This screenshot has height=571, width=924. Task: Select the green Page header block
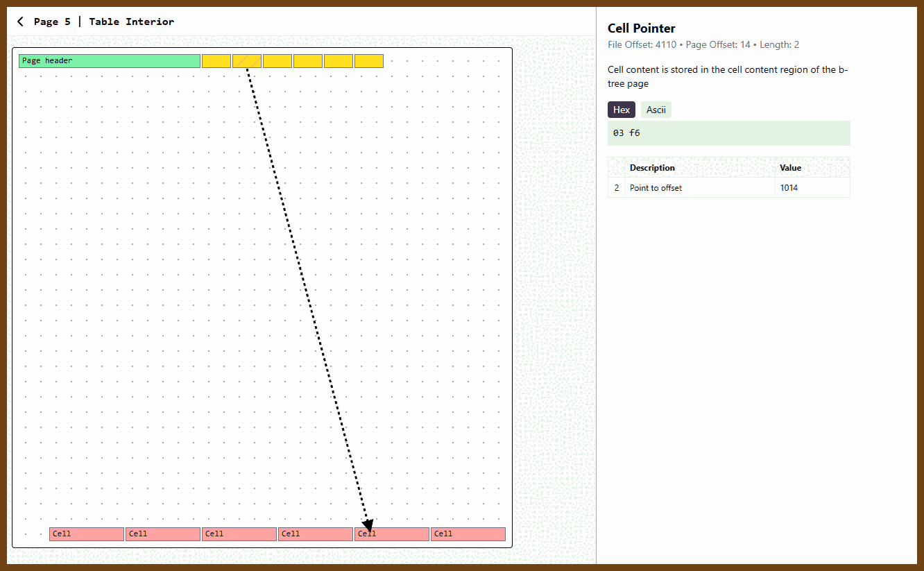coord(110,61)
